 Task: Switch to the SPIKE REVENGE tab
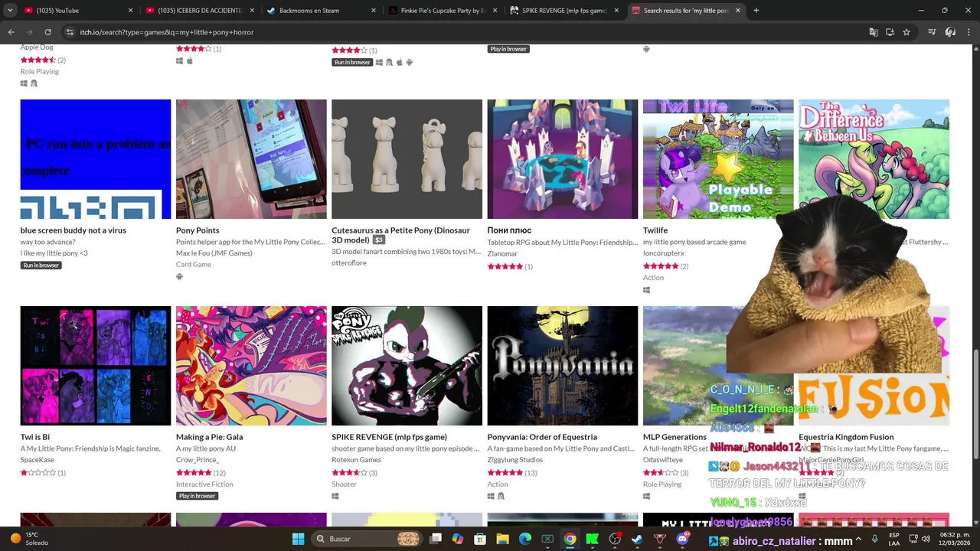(x=564, y=11)
